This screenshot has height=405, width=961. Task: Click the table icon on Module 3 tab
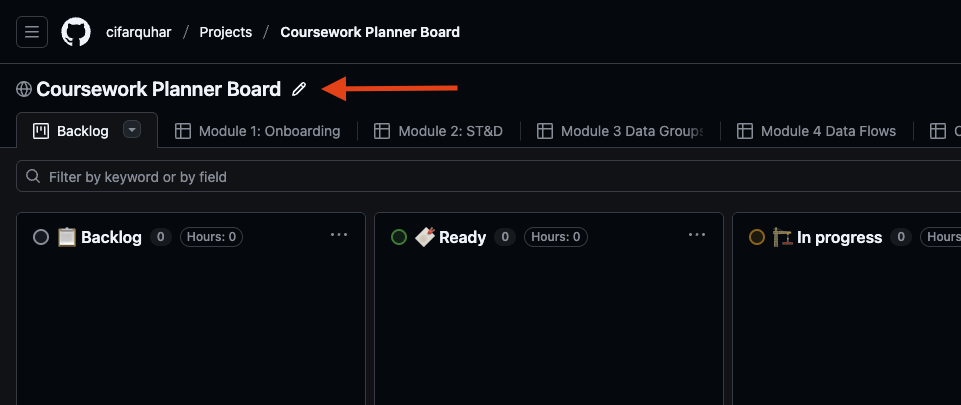coord(545,131)
